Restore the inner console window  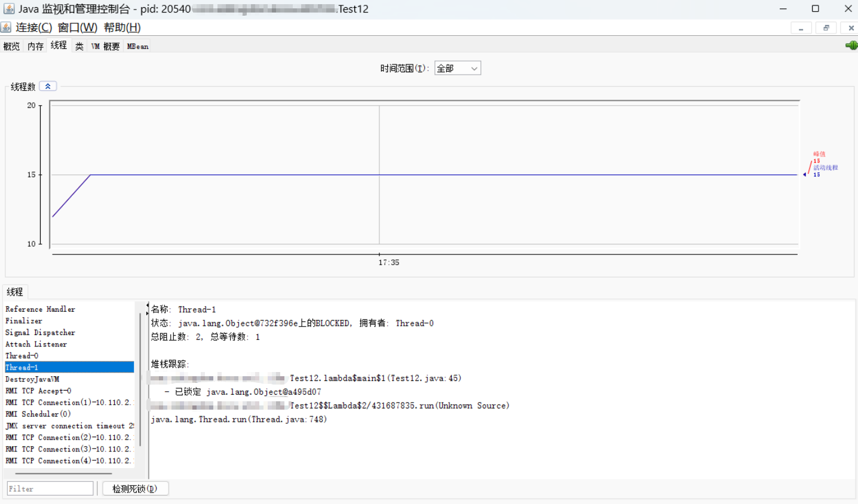(x=826, y=28)
